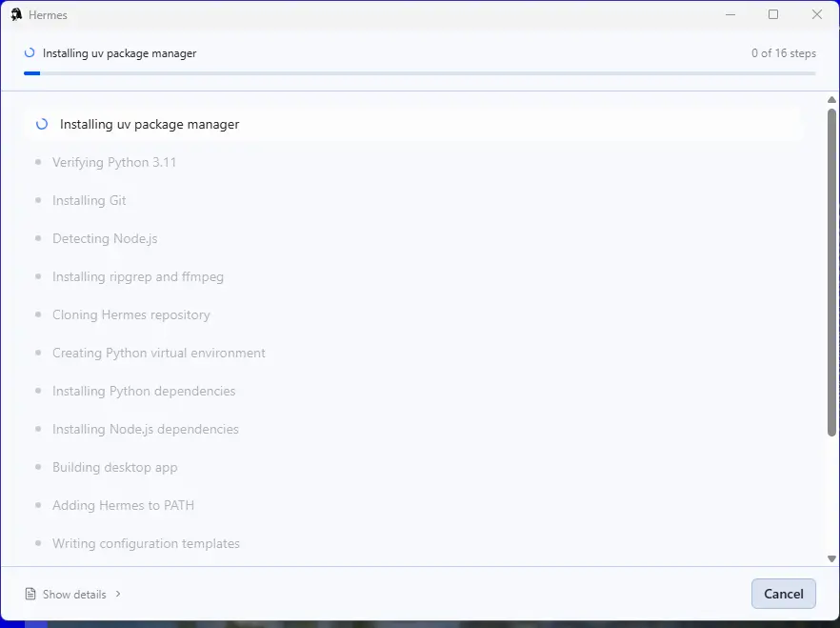
Task: Click the Hermes app icon in title bar
Action: (16, 14)
